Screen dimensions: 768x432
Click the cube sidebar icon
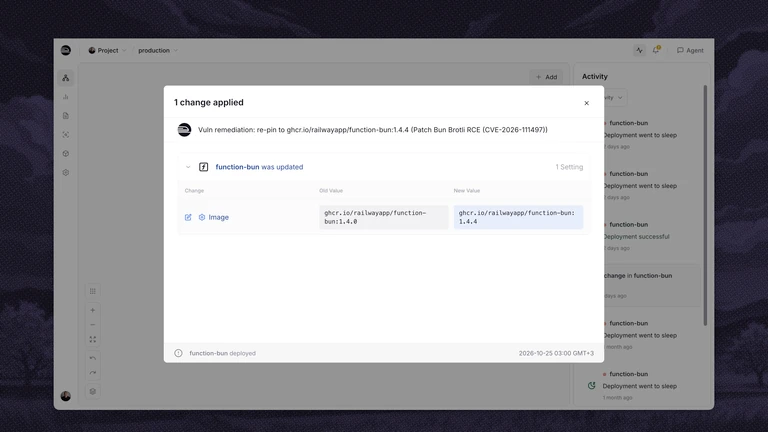(x=66, y=154)
